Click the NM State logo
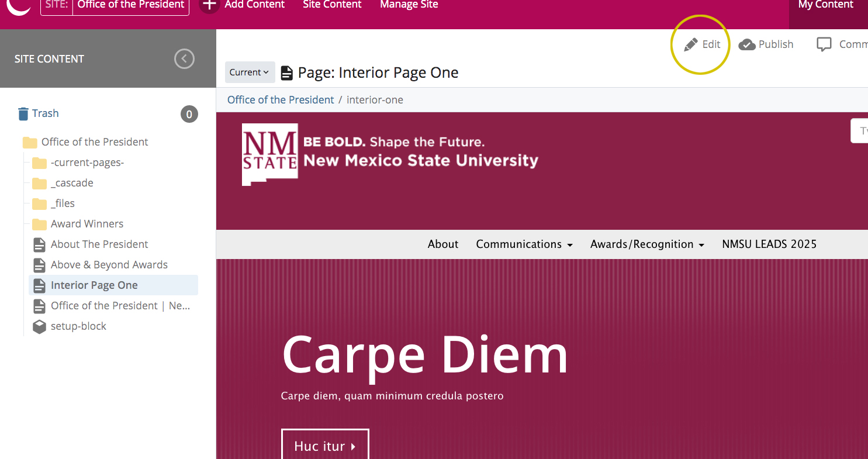 [270, 154]
